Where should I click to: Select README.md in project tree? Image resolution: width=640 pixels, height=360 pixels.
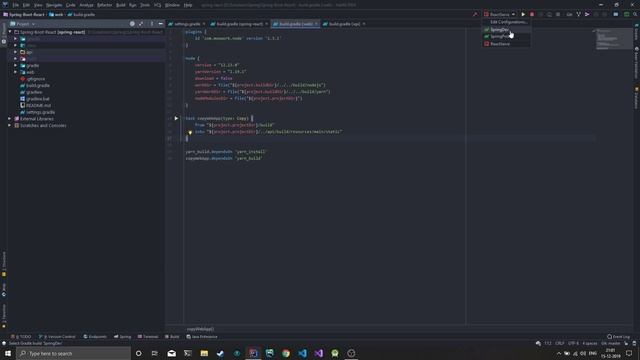pos(36,105)
